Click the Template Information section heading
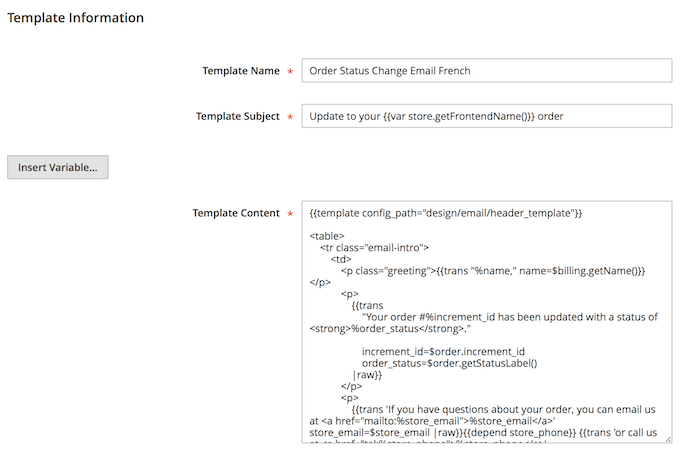This screenshot has width=685, height=452. pyautogui.click(x=76, y=18)
